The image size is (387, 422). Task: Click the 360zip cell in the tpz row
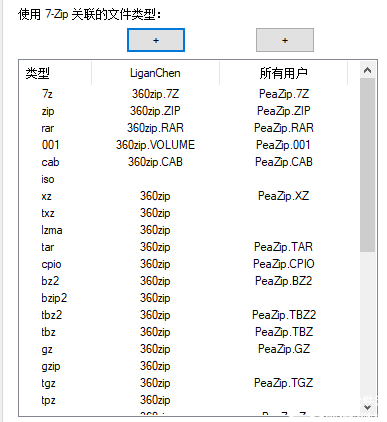[x=155, y=400]
